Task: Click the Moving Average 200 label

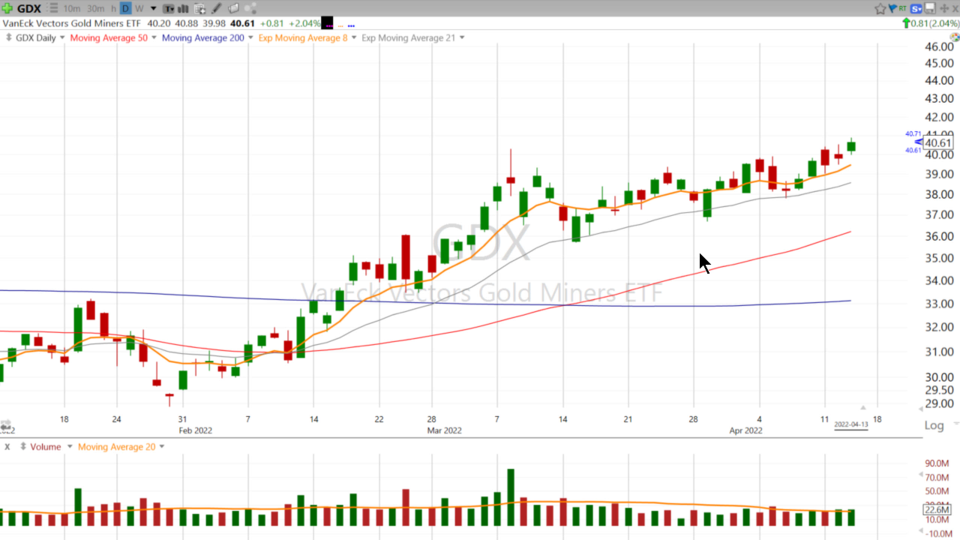Action: pyautogui.click(x=203, y=38)
